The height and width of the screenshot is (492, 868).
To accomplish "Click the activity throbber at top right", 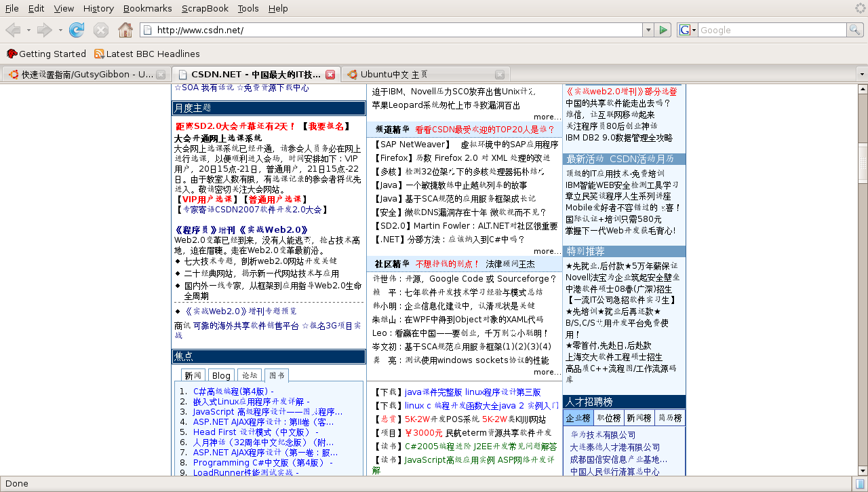I will (x=859, y=8).
